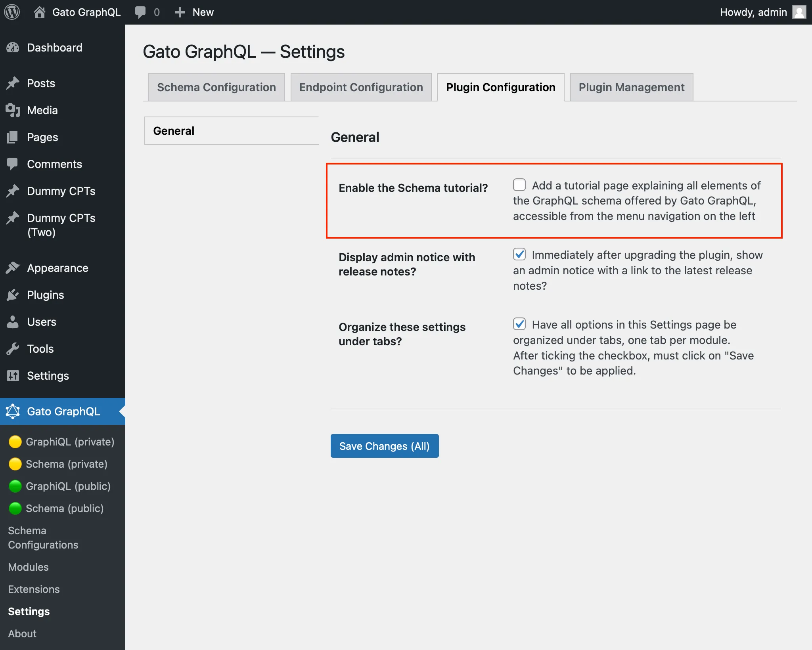Viewport: 812px width, 650px height.
Task: Click the Enable the Schema tutorial? label
Action: pyautogui.click(x=413, y=188)
